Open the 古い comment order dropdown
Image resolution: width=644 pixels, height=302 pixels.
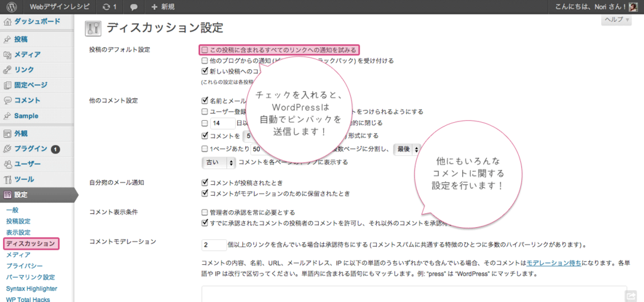[218, 162]
